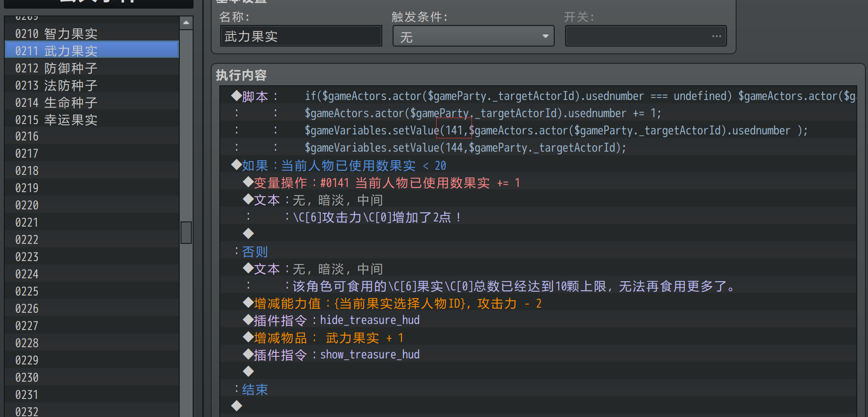Select the 变量操作 #0141 command
Screen dimensions: 868x417
tap(538, 183)
